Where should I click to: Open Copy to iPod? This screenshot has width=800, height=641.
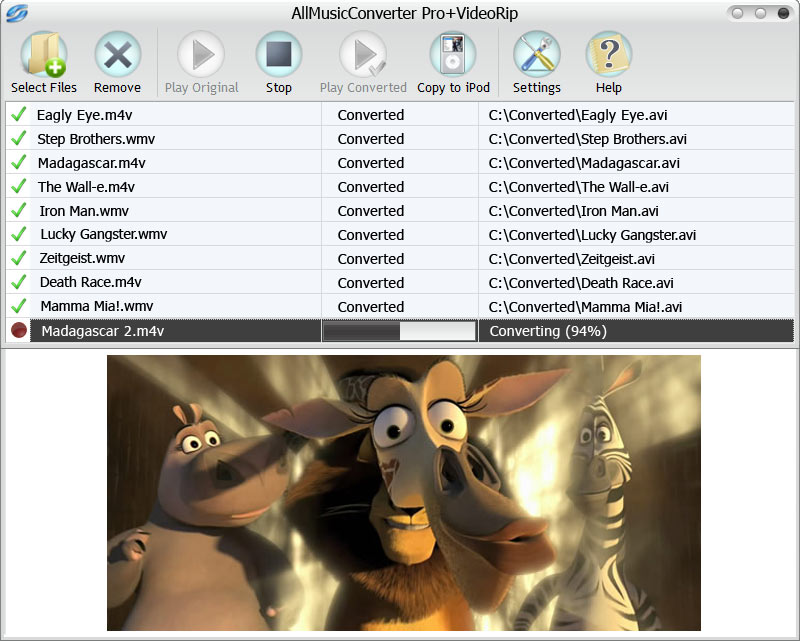tap(453, 55)
